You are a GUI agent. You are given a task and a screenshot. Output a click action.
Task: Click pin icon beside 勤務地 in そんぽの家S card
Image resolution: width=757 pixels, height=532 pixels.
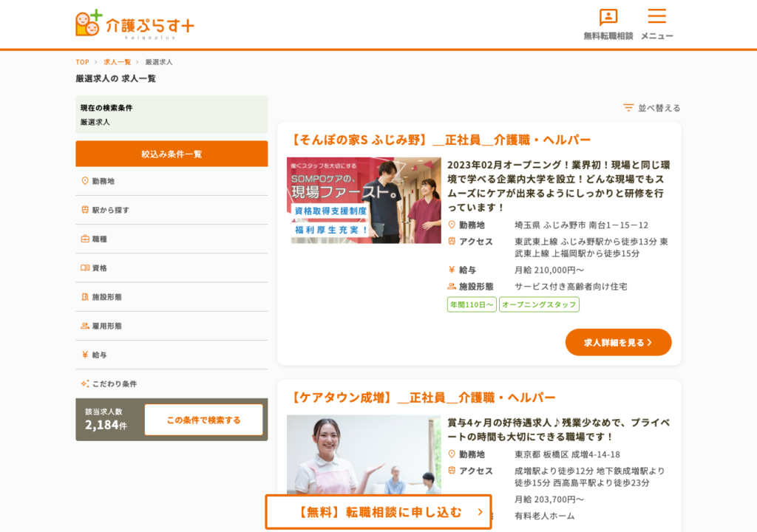click(452, 225)
